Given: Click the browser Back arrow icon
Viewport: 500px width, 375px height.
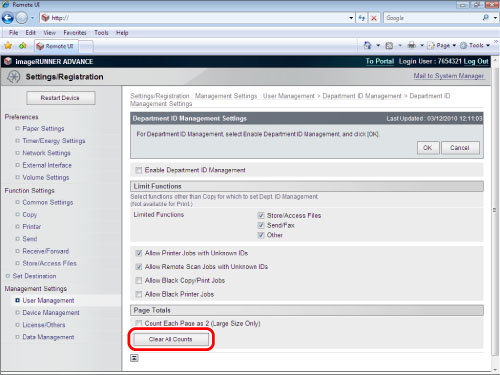Looking at the screenshot, I should tap(8, 18).
